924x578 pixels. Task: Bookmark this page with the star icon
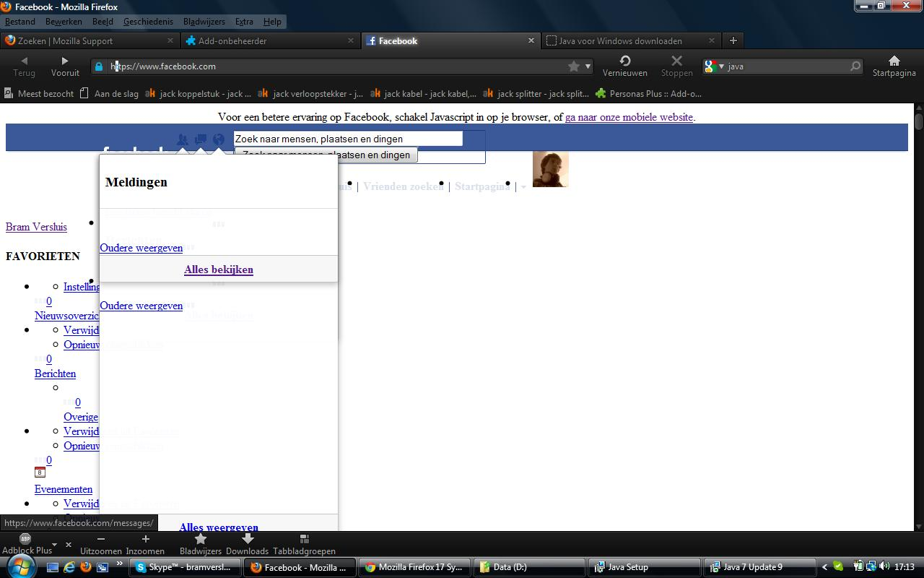pyautogui.click(x=574, y=66)
